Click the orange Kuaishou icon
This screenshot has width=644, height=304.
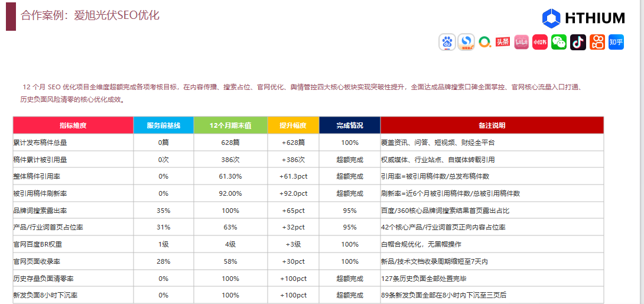pos(597,42)
